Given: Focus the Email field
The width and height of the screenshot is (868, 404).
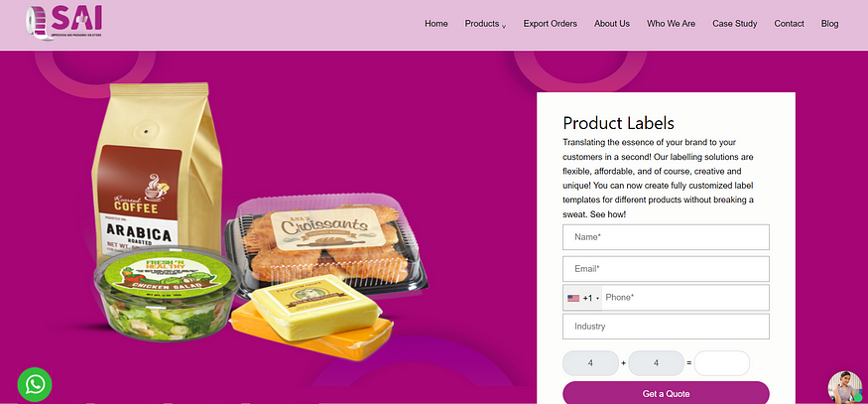Looking at the screenshot, I should click(666, 269).
